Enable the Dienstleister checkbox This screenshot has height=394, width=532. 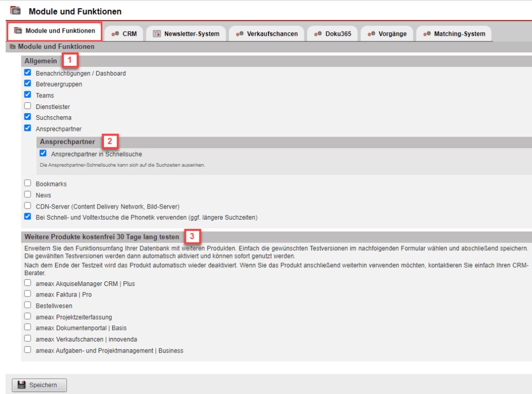point(27,106)
